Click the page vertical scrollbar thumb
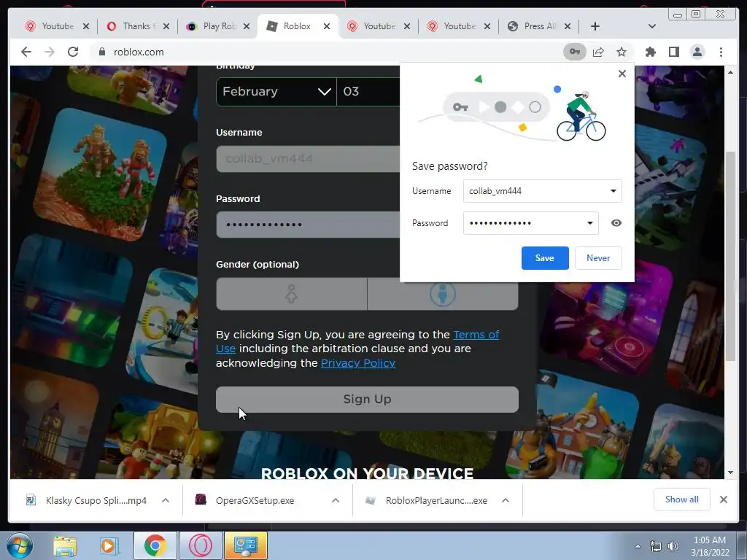This screenshot has height=560, width=747. click(730, 257)
